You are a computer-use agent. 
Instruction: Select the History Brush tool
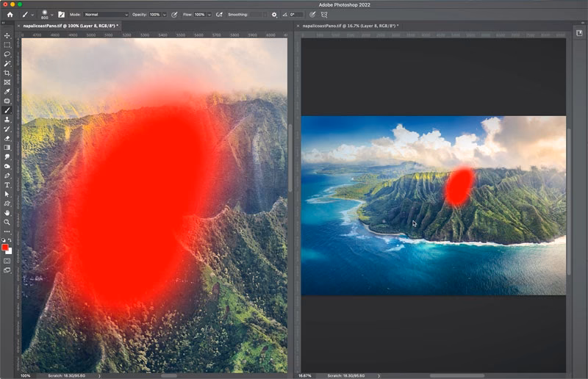point(7,129)
